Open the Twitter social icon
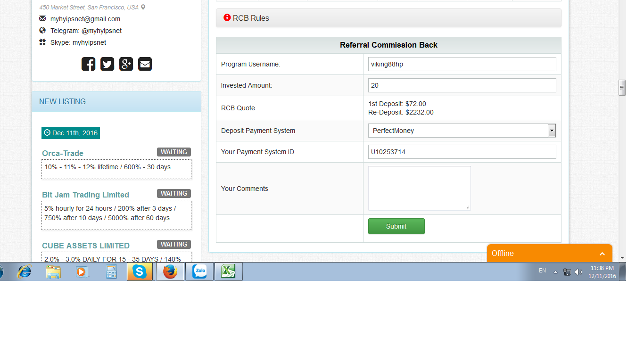The width and height of the screenshot is (644, 362). 107,64
